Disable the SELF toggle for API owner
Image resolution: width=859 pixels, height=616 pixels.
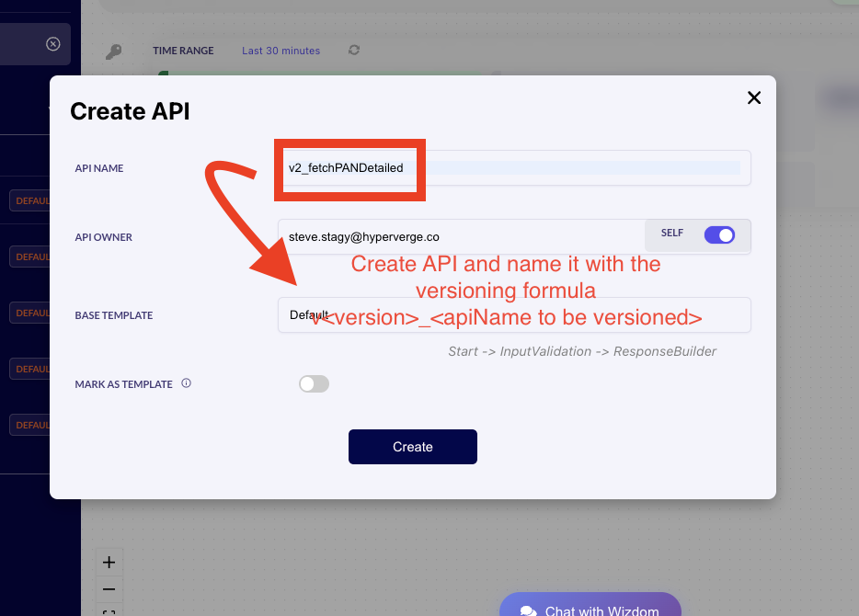coord(720,234)
